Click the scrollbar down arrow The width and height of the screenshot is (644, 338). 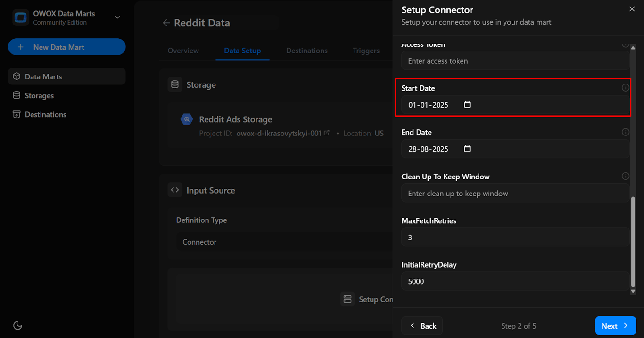(x=633, y=291)
